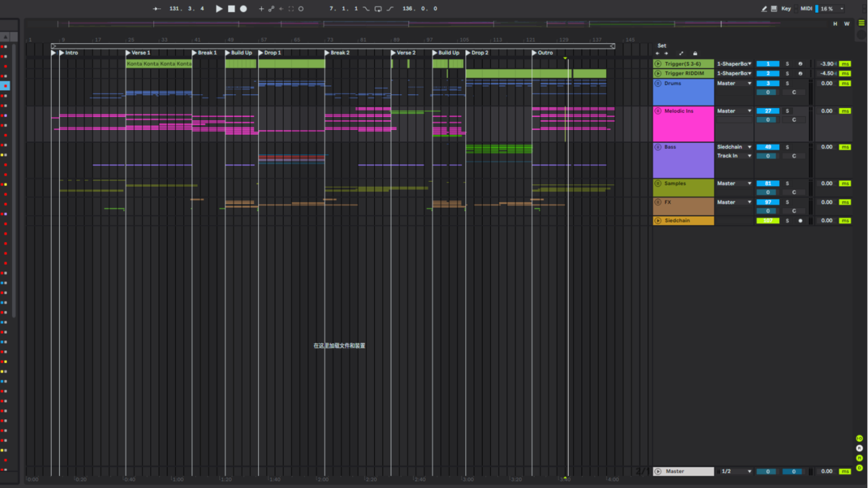
Task: Click the Stop button in transport
Action: (231, 9)
